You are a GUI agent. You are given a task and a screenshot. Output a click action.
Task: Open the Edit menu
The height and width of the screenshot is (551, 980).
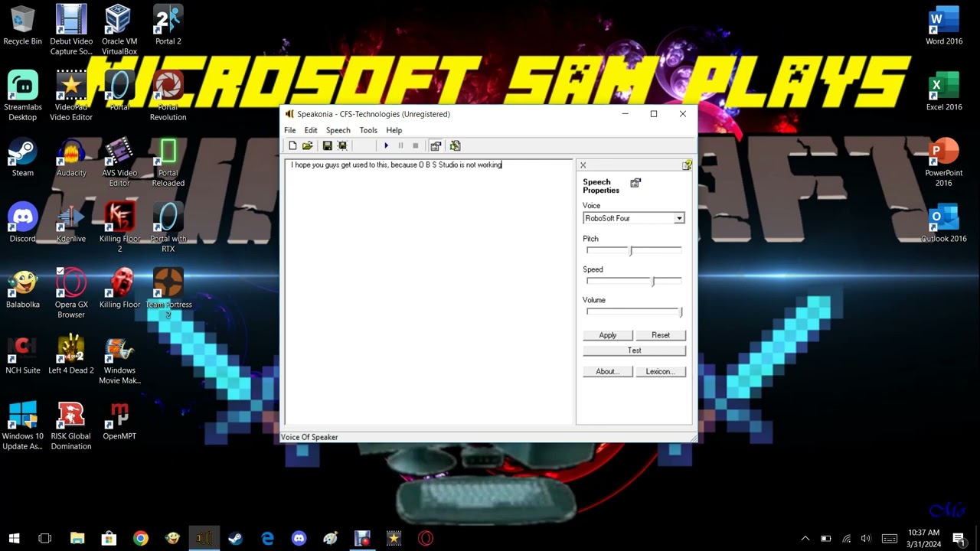[311, 130]
